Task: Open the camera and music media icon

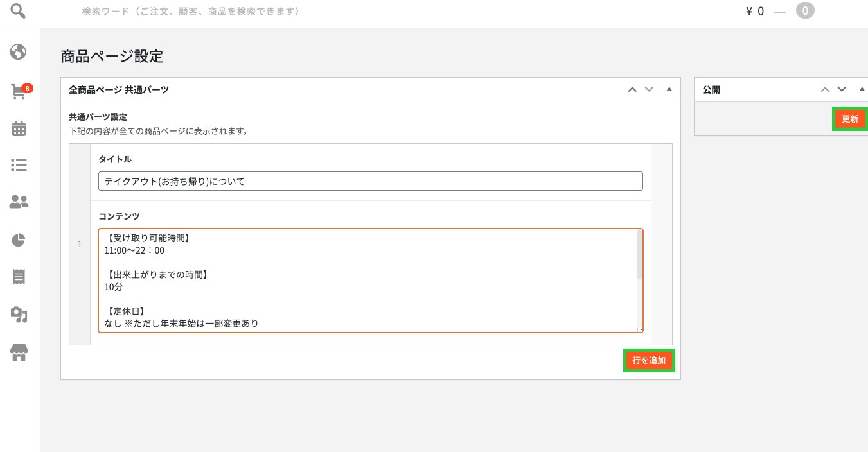Action: (19, 314)
